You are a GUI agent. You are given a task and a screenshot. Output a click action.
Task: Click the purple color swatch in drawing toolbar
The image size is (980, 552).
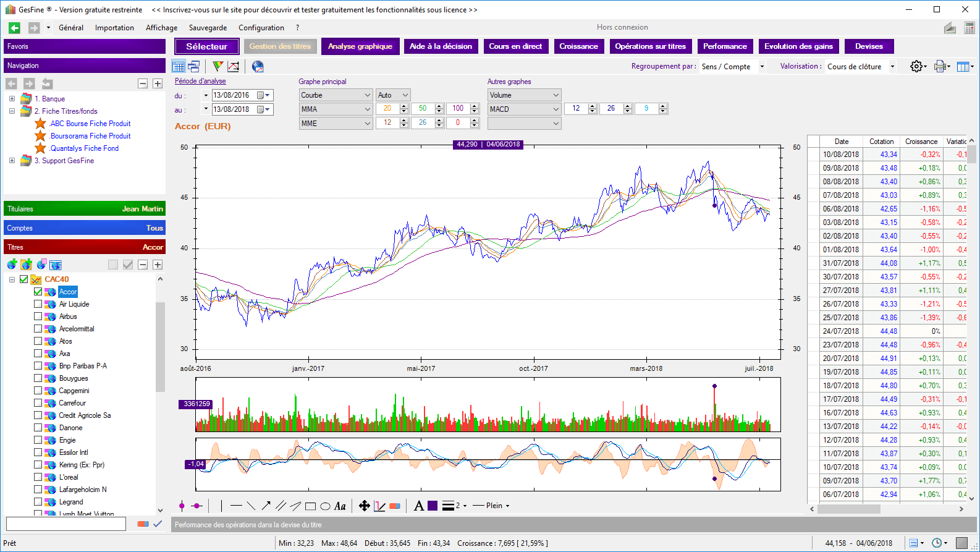click(433, 506)
